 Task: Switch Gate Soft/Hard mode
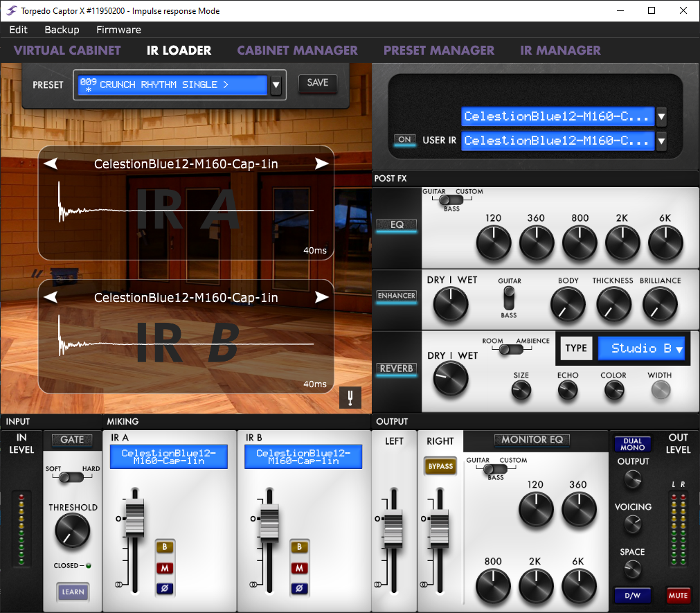[x=71, y=477]
